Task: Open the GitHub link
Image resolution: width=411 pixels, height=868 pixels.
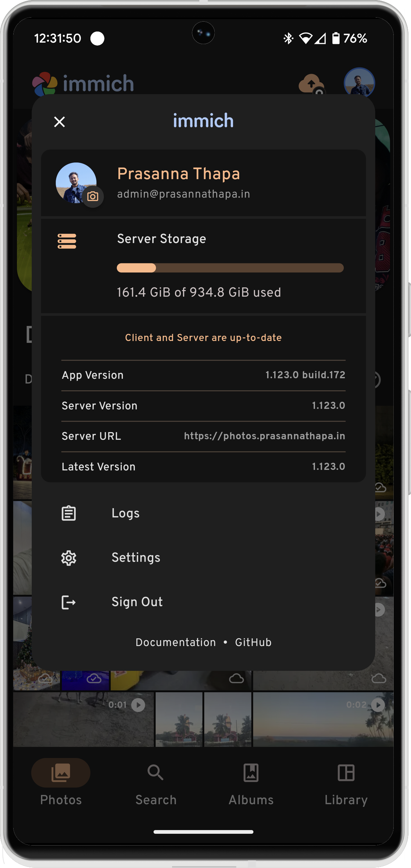Action: [253, 642]
